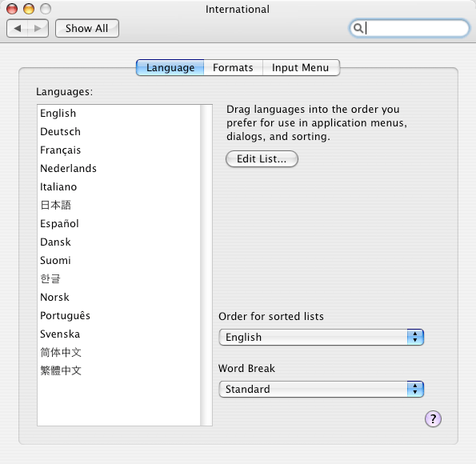476x464 pixels.
Task: Open the Word Break Standard dropdown
Action: click(321, 389)
